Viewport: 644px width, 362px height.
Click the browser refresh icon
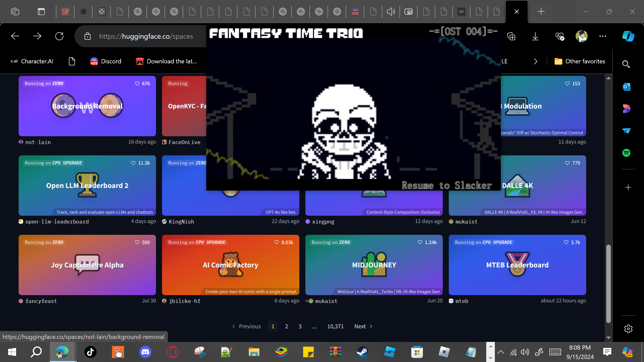59,36
